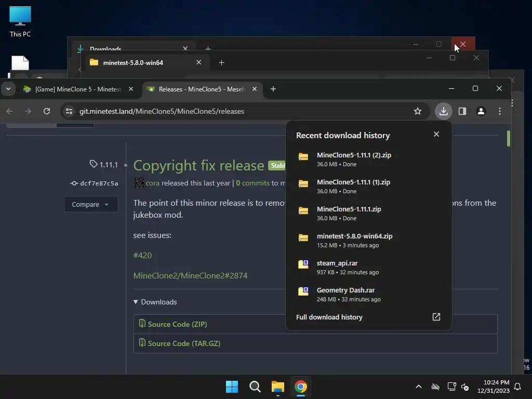532x399 pixels.
Task: Open MineClone5-1.11.1.zip download entry
Action: pos(368,214)
